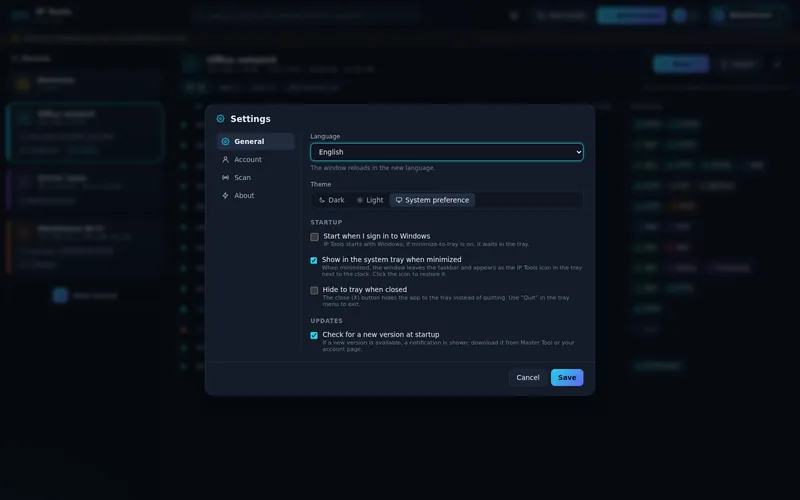Select the Light theme option
Image resolution: width=800 pixels, height=500 pixels.
pyautogui.click(x=370, y=200)
